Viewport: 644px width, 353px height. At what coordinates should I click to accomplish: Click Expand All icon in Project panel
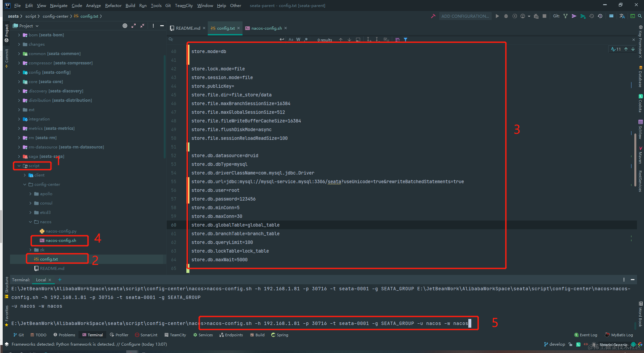click(x=134, y=26)
